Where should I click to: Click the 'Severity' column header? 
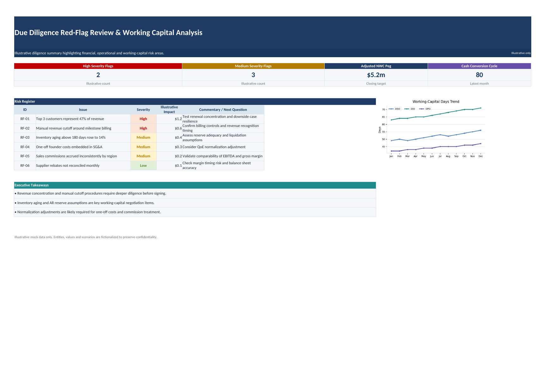[143, 110]
